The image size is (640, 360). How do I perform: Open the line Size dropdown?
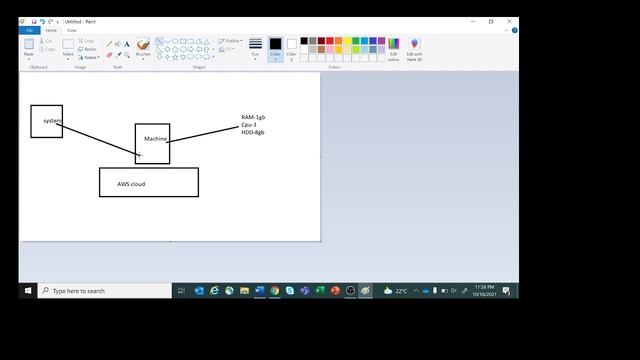tap(256, 50)
